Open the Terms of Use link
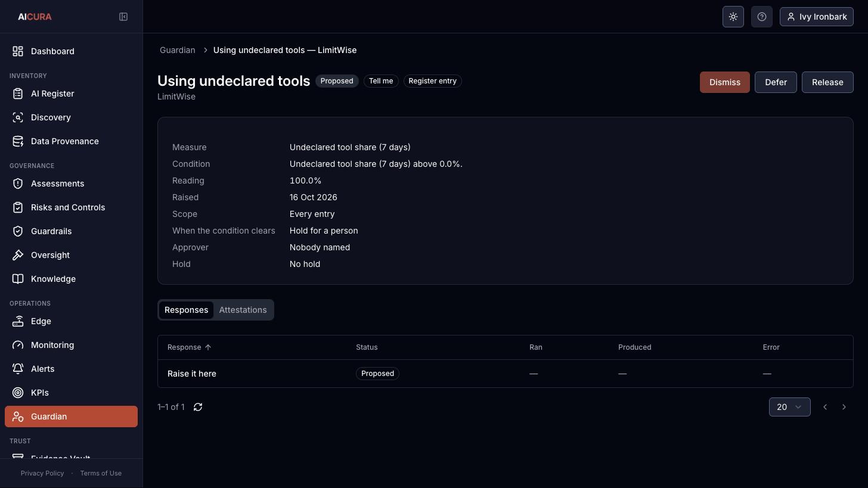868x488 pixels. [x=101, y=473]
